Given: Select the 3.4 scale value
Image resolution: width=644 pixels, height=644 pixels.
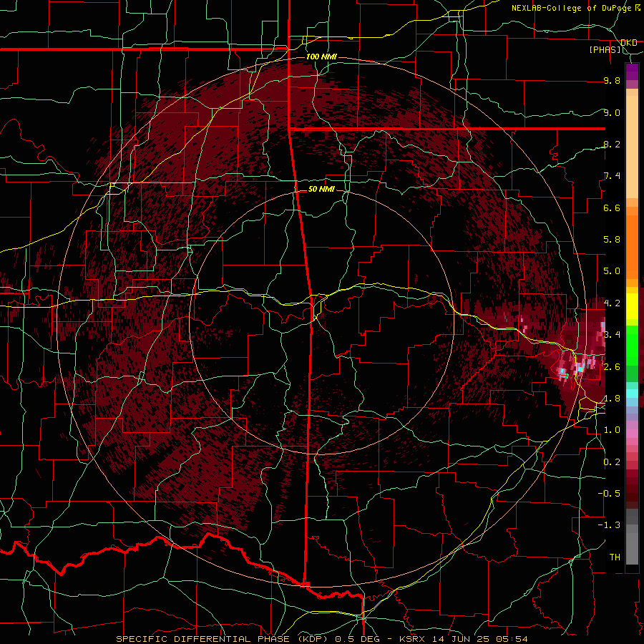Looking at the screenshot, I should tap(612, 335).
